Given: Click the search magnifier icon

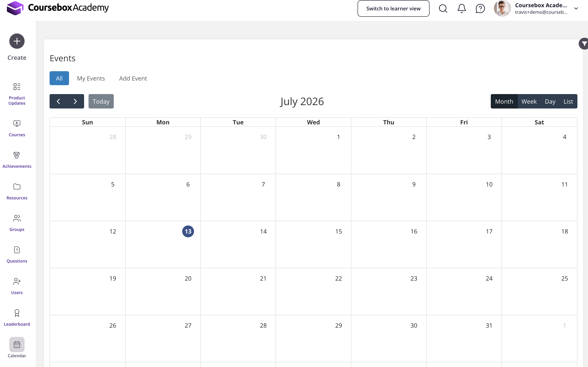Looking at the screenshot, I should click(443, 8).
